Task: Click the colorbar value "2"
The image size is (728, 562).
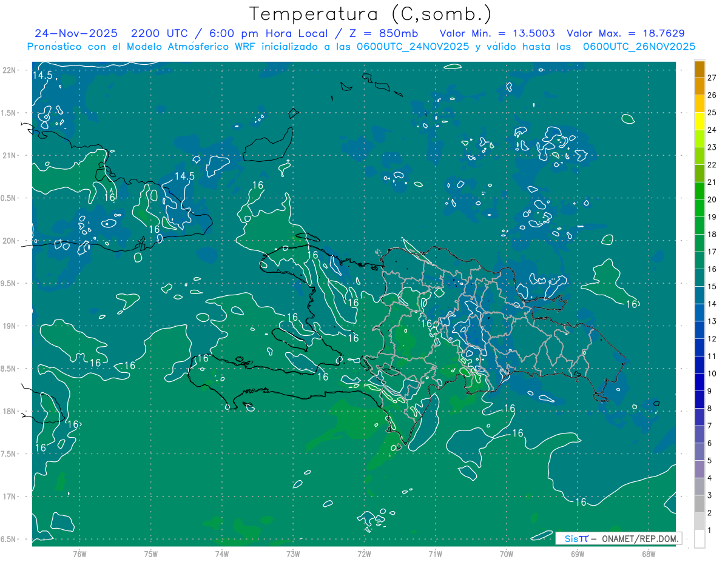Action: click(710, 513)
